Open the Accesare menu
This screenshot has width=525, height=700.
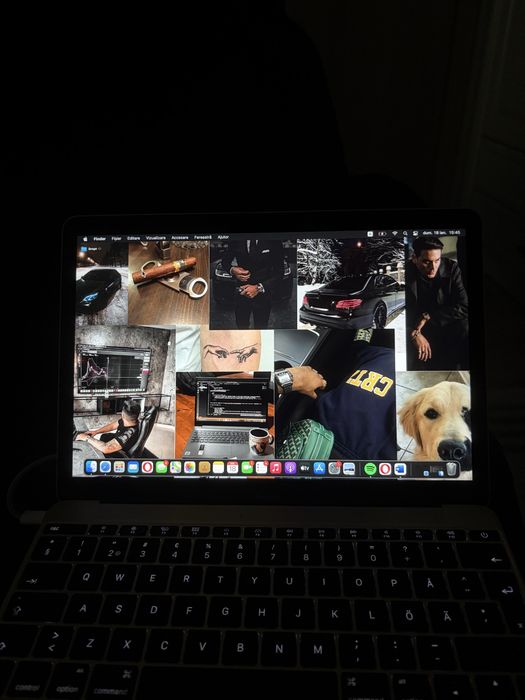pos(180,238)
